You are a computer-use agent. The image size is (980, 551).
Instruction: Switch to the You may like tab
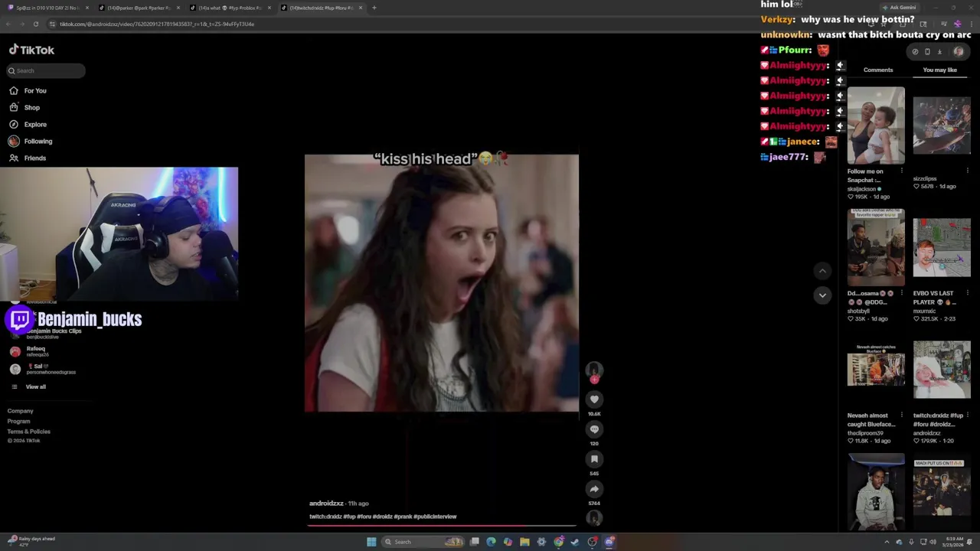(x=939, y=70)
